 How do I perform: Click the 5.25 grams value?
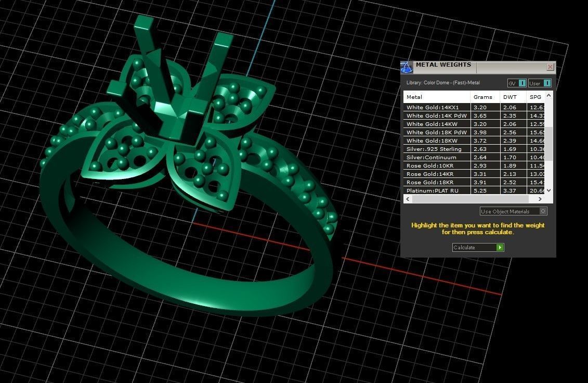(480, 190)
